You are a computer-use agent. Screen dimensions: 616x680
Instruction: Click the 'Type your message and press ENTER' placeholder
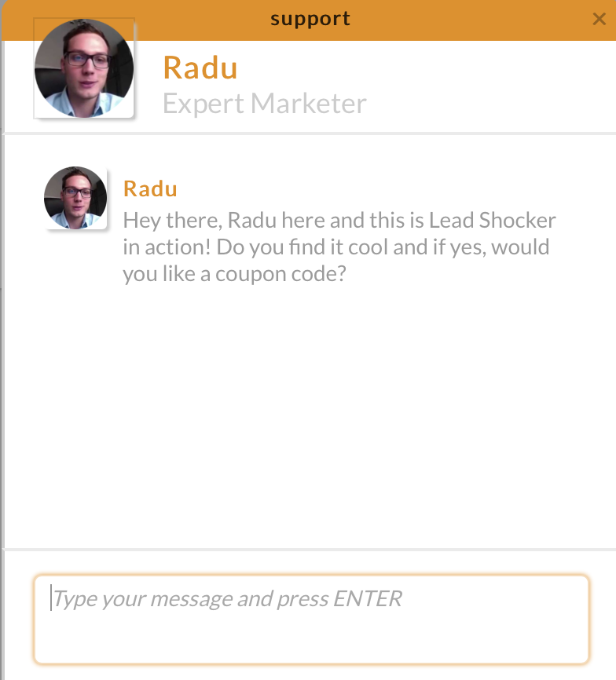click(x=226, y=599)
